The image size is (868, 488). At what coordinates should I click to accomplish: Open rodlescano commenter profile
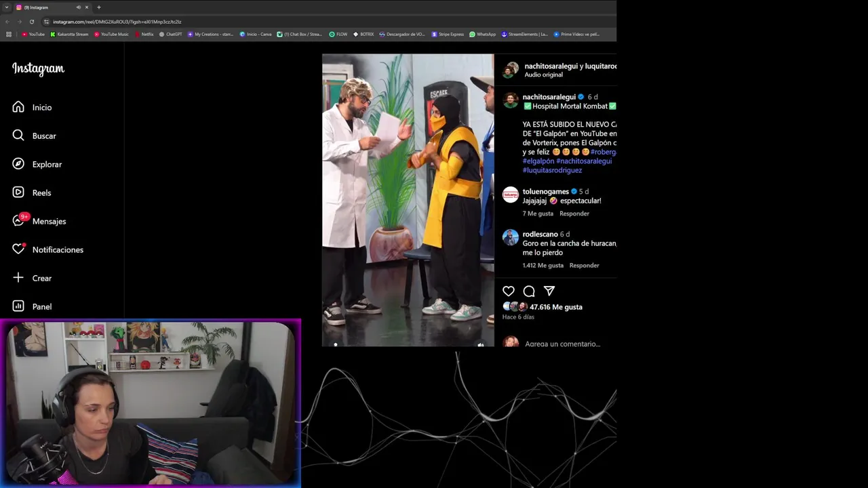540,235
